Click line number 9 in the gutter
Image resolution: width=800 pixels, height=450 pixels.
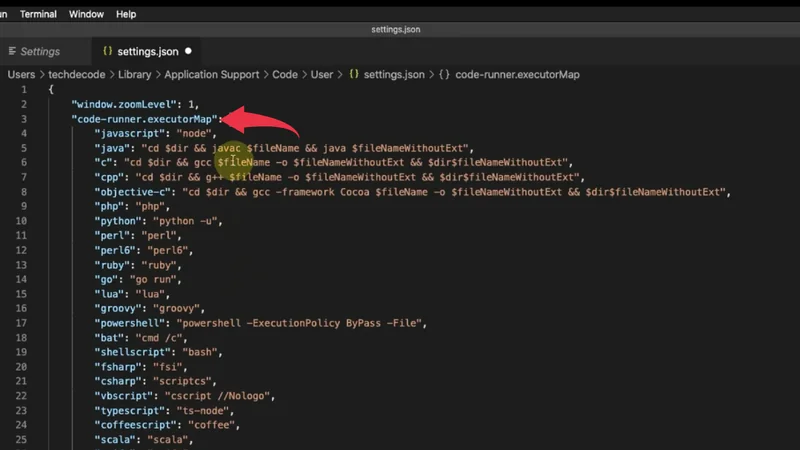22,206
